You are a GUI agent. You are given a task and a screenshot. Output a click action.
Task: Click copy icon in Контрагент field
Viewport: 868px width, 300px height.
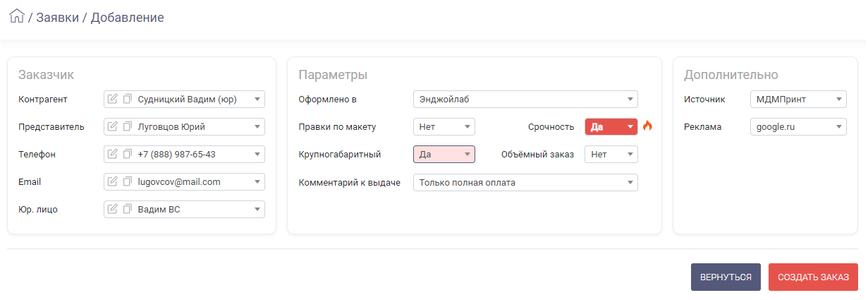click(x=128, y=100)
